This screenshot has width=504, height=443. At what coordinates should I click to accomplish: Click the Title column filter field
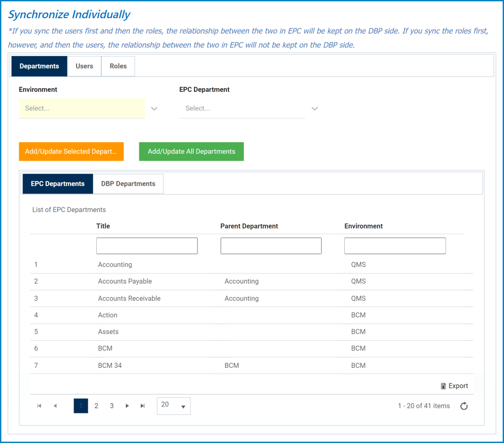click(x=147, y=246)
